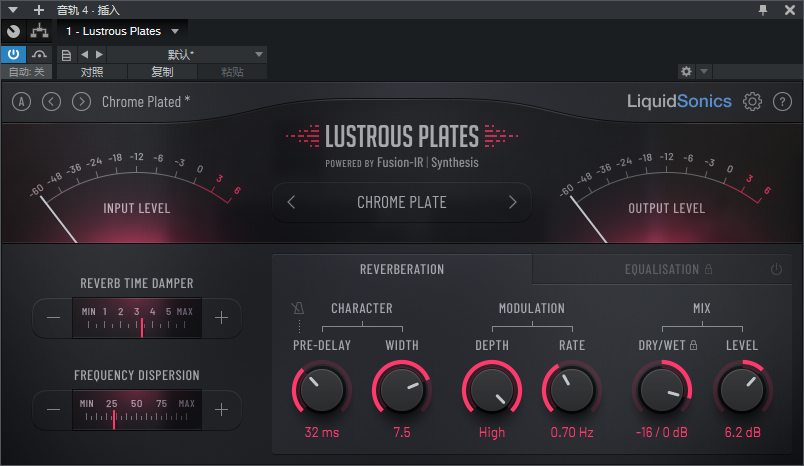
Task: Click the Frequency Dispersion scale
Action: point(137,410)
